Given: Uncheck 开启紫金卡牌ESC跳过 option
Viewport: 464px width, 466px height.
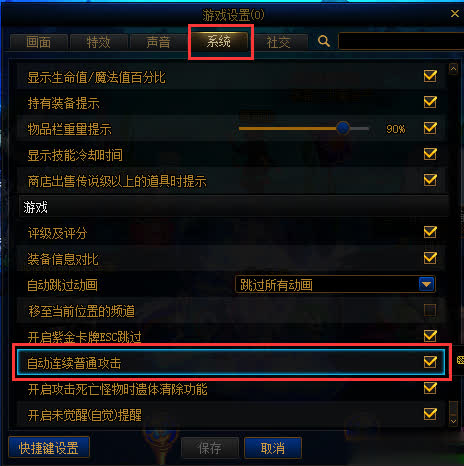Looking at the screenshot, I should [430, 336].
